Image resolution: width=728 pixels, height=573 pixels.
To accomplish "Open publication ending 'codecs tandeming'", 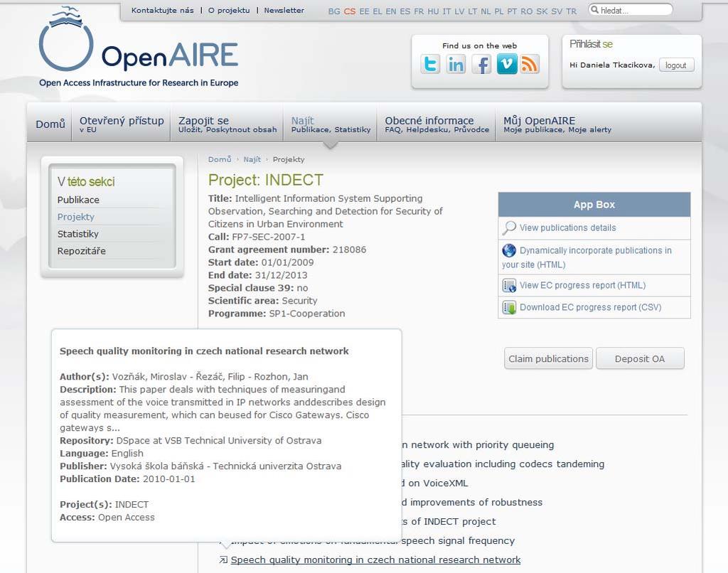I will tap(503, 464).
